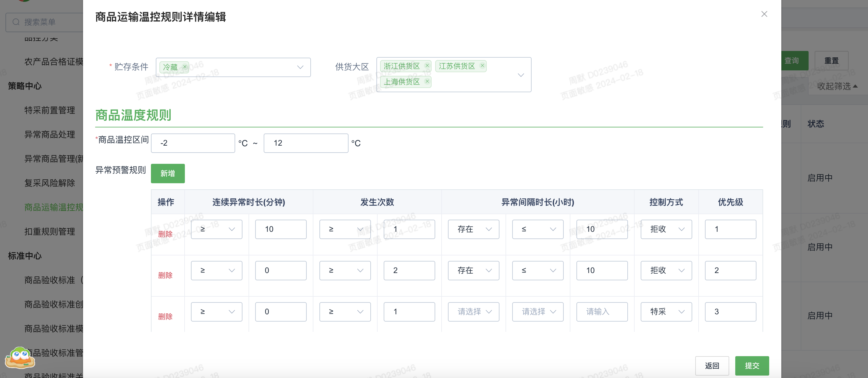
Task: Remove the 上海供货区 tag
Action: click(427, 81)
